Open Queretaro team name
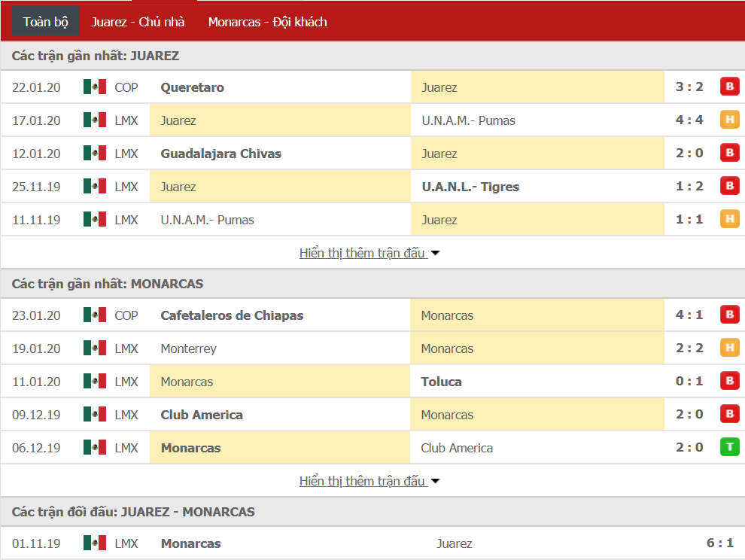 click(x=193, y=87)
